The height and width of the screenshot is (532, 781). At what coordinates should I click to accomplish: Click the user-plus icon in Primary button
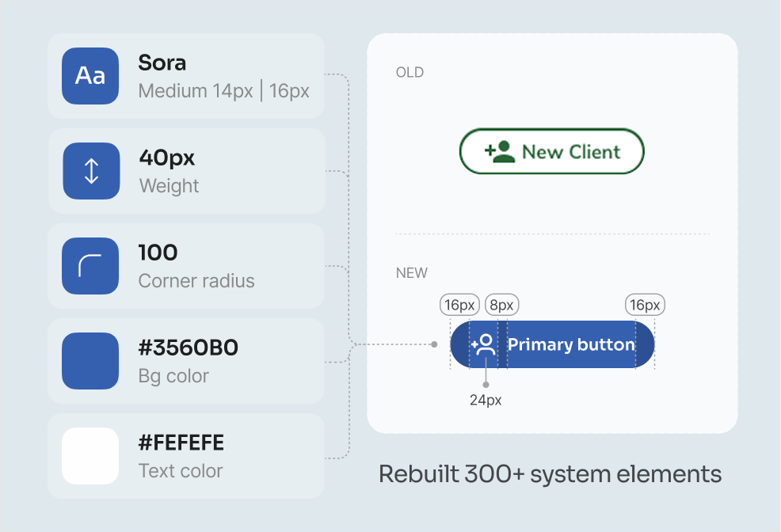point(483,344)
